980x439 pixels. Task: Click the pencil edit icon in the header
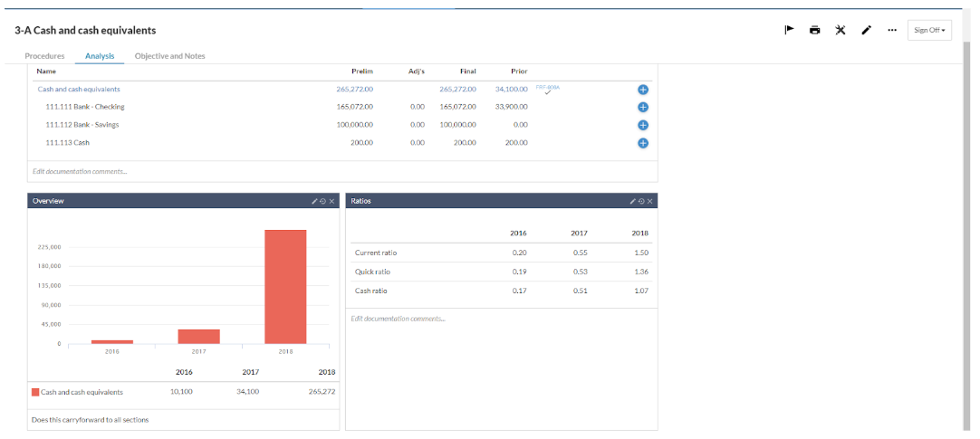click(866, 30)
